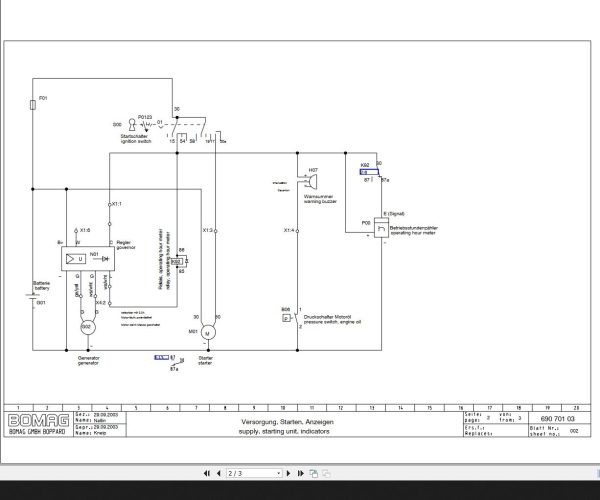
Task: Click the 'Starter starter' caption
Action: point(205,361)
